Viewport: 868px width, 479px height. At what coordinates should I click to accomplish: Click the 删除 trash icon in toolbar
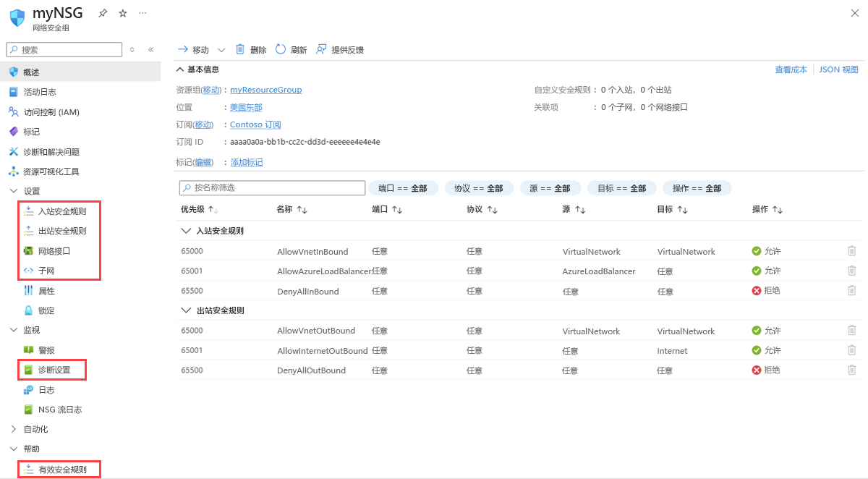pos(240,49)
